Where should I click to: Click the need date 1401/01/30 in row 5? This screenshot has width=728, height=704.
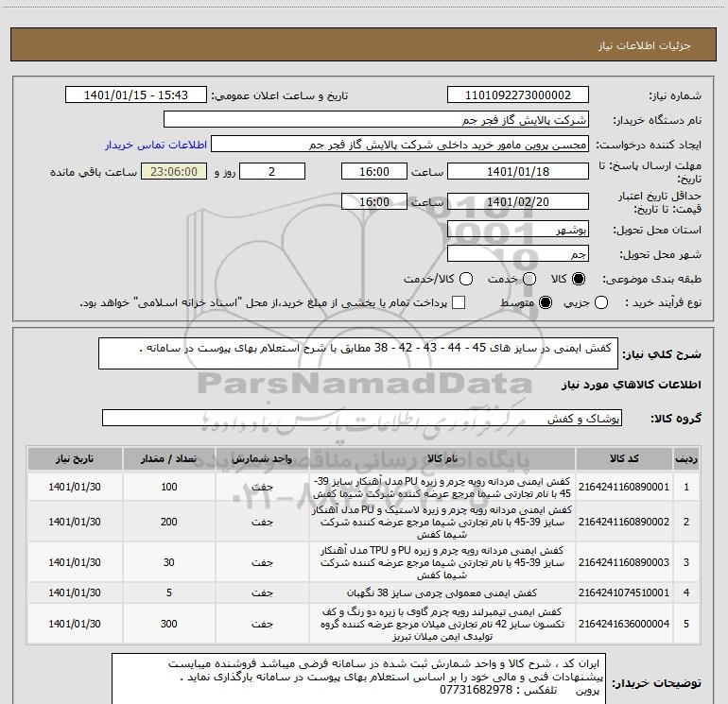click(x=75, y=624)
